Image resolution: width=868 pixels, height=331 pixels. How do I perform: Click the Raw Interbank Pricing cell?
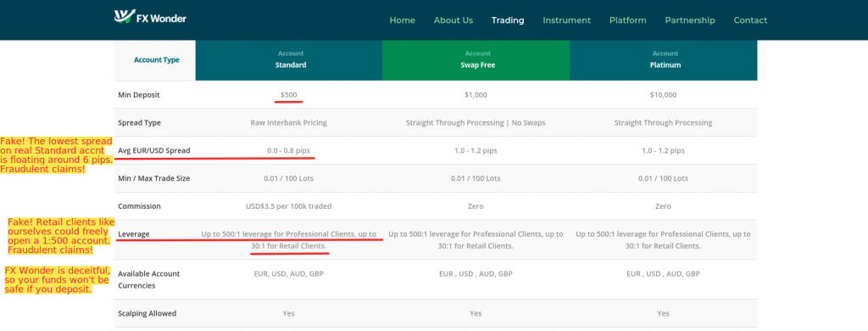289,122
